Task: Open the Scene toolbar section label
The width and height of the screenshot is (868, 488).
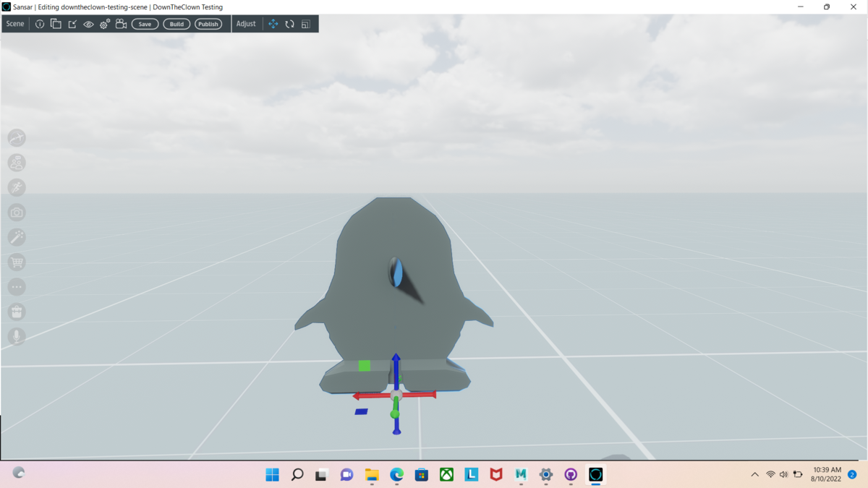Action: point(15,24)
